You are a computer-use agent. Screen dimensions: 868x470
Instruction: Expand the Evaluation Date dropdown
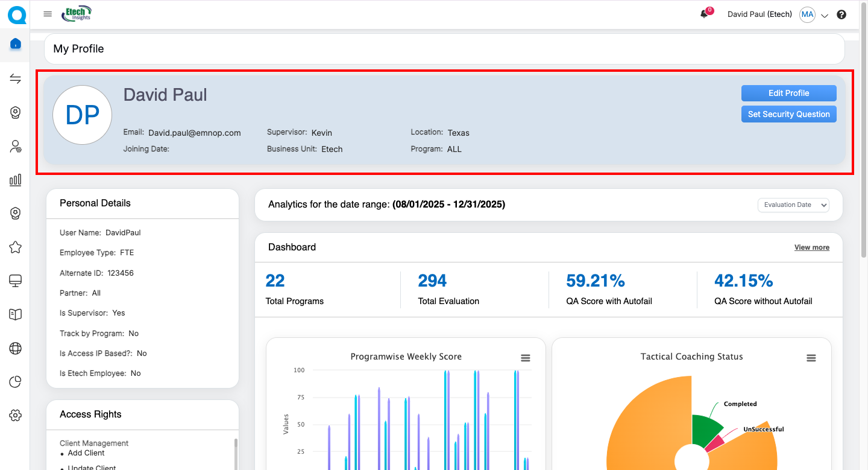(x=793, y=205)
